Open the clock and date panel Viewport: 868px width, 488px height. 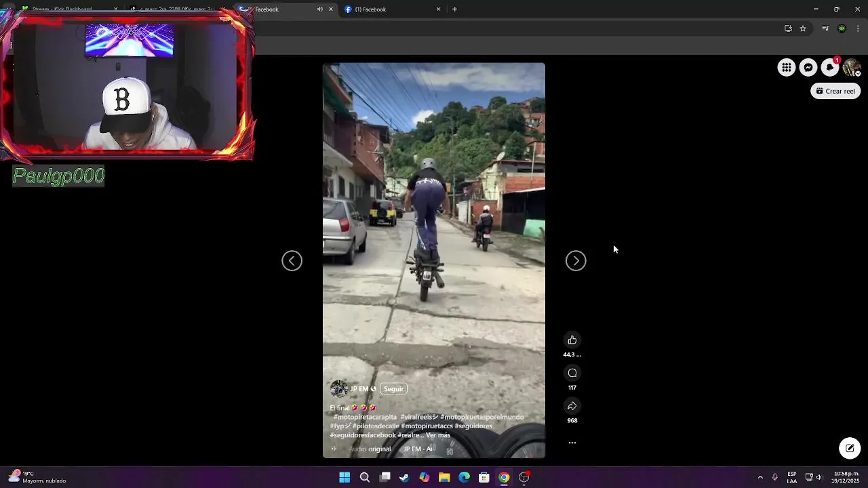pyautogui.click(x=846, y=477)
